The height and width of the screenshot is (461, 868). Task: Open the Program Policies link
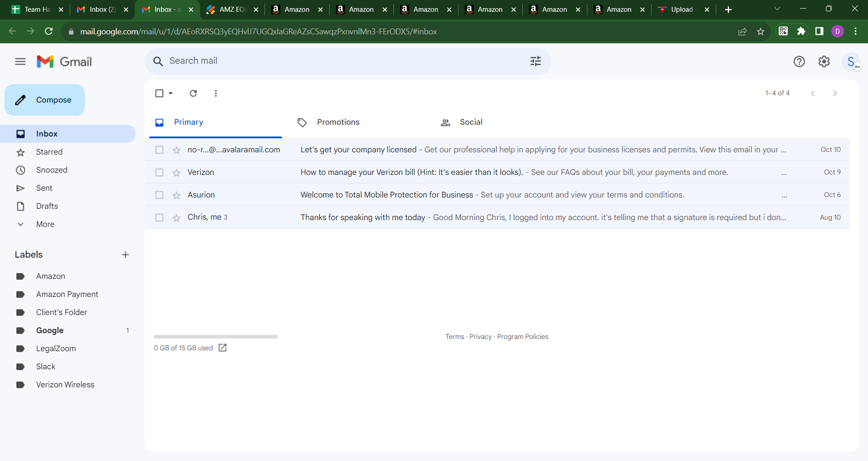click(x=523, y=337)
